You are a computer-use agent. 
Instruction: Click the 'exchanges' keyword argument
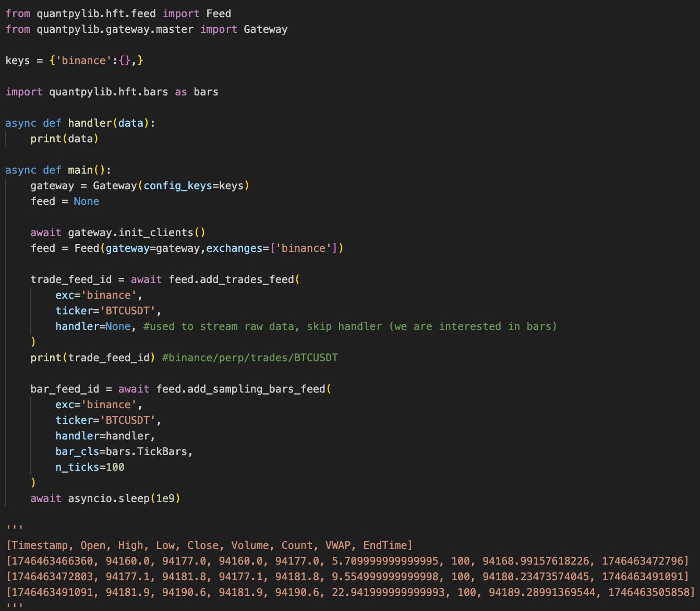click(x=234, y=248)
